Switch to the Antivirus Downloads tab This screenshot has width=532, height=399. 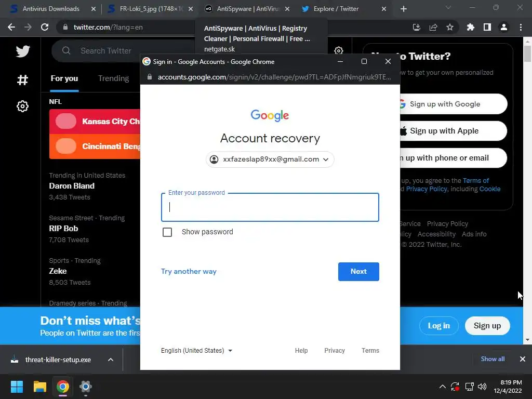(x=51, y=9)
